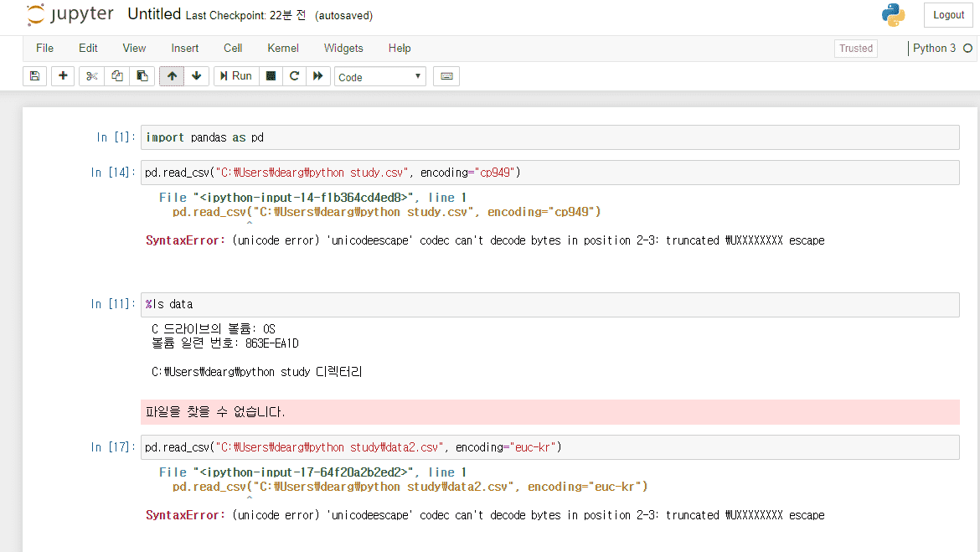The height and width of the screenshot is (552, 980).
Task: Restart kernel and run all fast-forward icon
Action: pos(317,76)
